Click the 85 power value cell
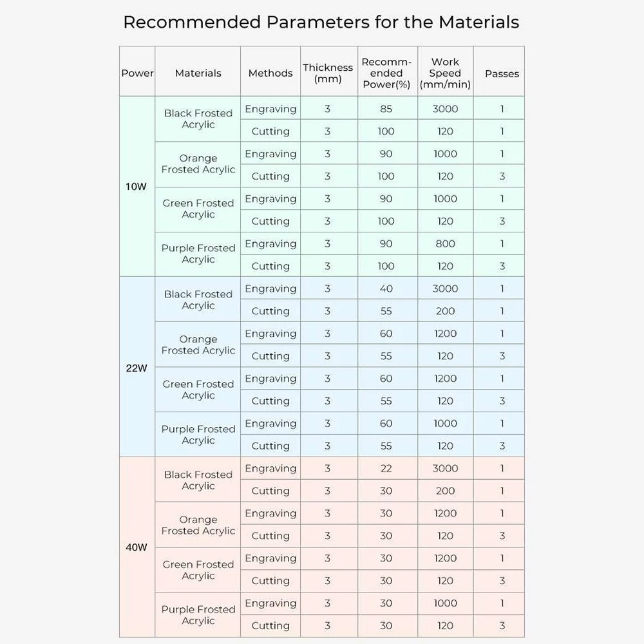The width and height of the screenshot is (644, 644). click(x=386, y=109)
